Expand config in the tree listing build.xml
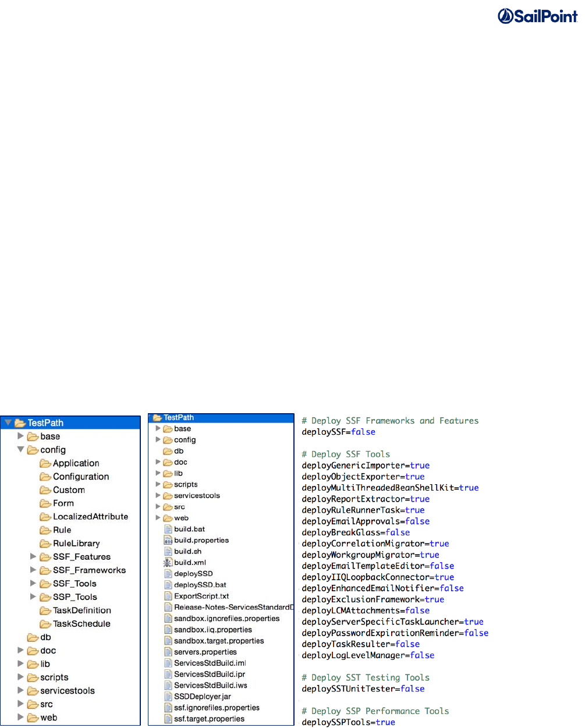 click(x=158, y=440)
